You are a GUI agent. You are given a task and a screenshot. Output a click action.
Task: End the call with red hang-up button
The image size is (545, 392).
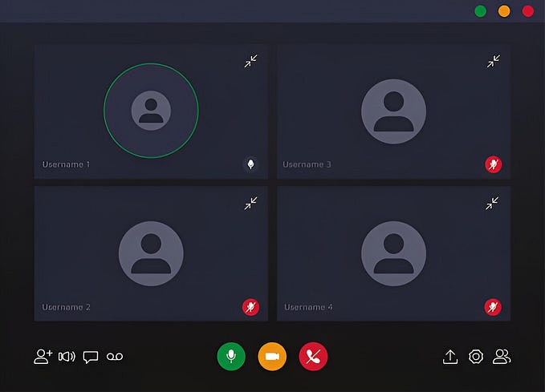[313, 356]
